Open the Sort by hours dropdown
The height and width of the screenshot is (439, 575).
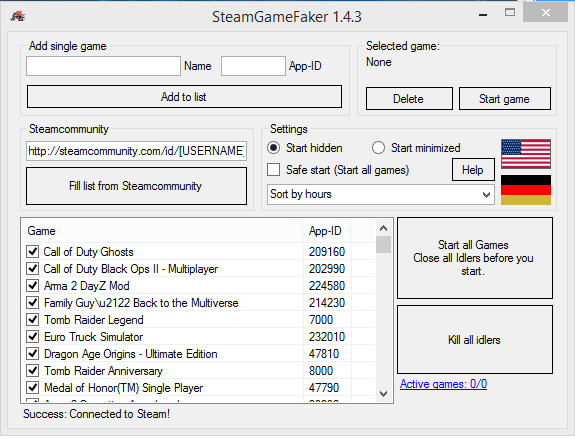(380, 194)
